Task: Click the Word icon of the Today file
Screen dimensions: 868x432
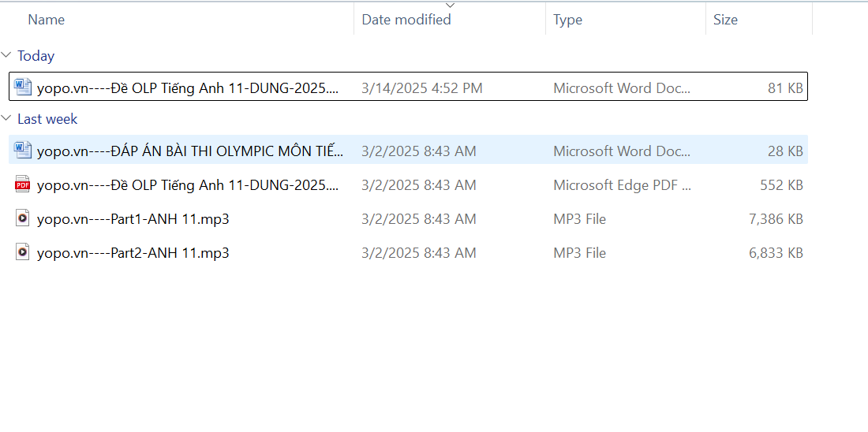Action: tap(23, 88)
